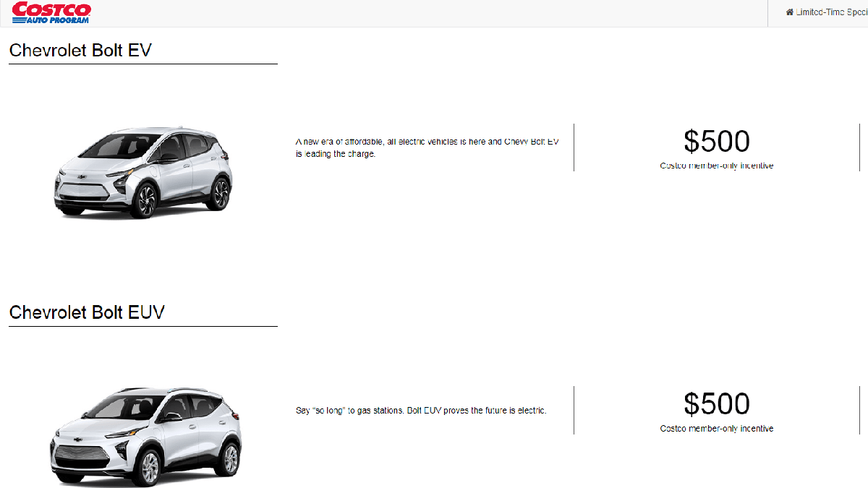Click the Bolt EUV member-only incentive label
Viewport: 868px width, 488px height.
(x=716, y=429)
